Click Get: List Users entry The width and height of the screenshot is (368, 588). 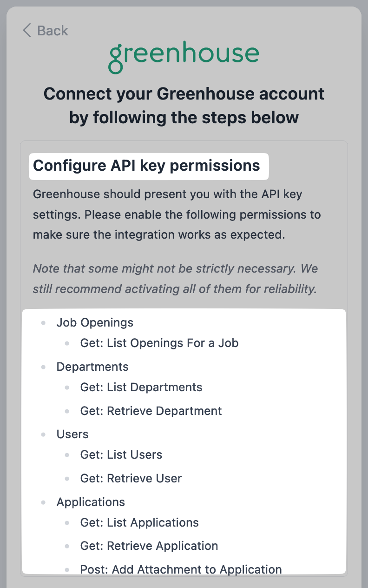pos(121,455)
